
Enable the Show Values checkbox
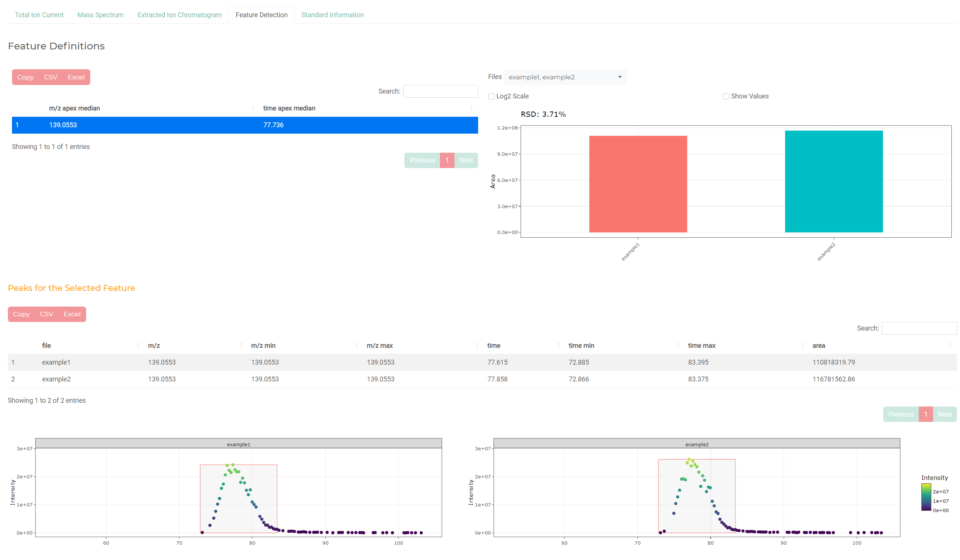(x=726, y=96)
